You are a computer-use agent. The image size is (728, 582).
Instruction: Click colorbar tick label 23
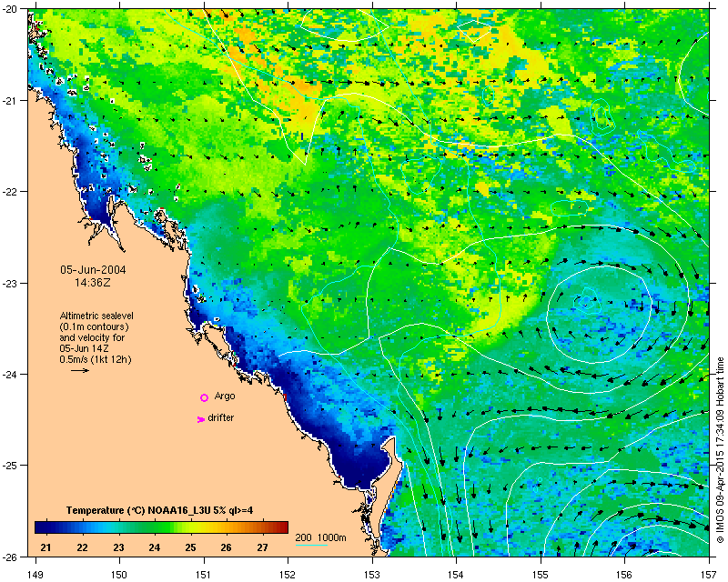pyautogui.click(x=118, y=547)
